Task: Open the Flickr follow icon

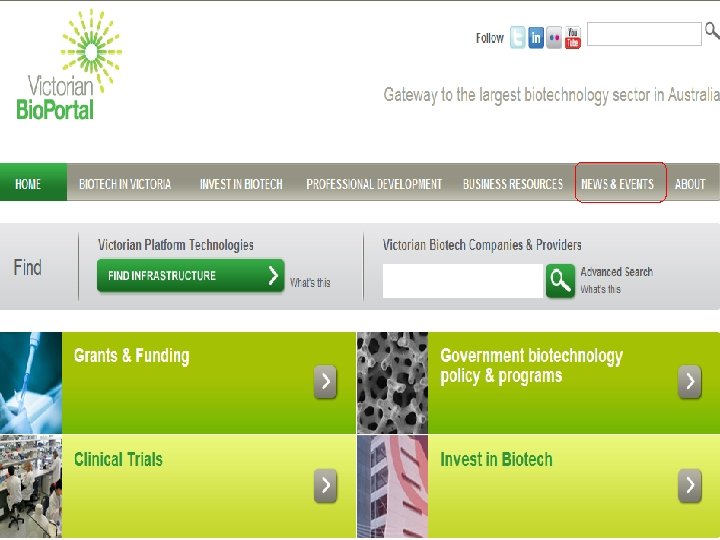Action: point(554,38)
